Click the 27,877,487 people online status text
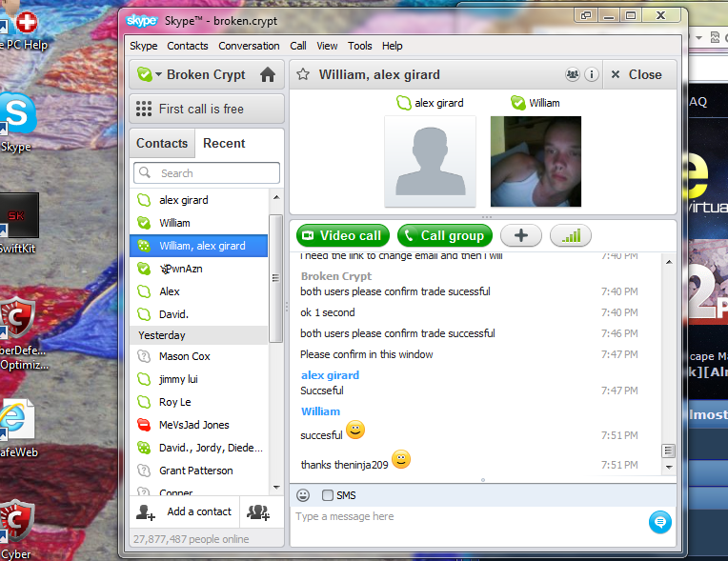 pyautogui.click(x=191, y=539)
